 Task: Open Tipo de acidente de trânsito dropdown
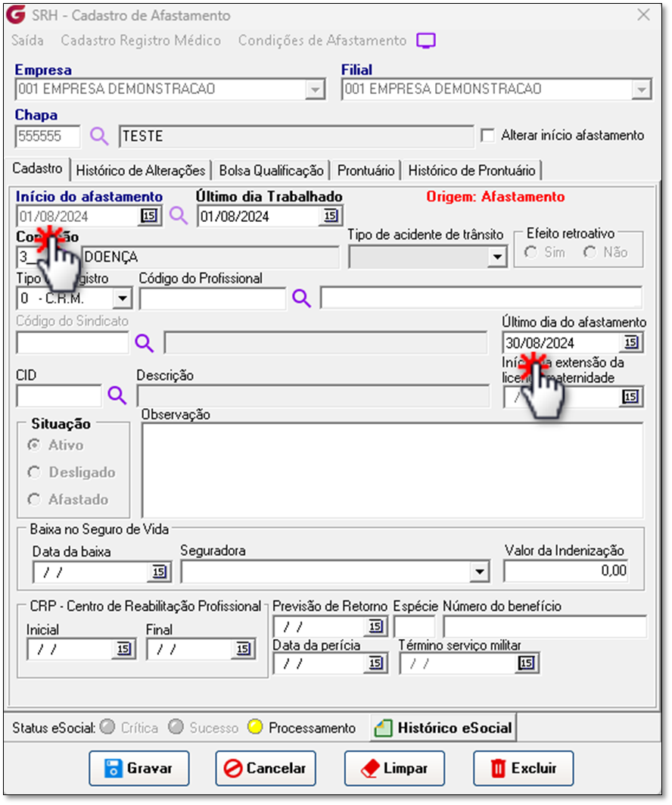[497, 257]
